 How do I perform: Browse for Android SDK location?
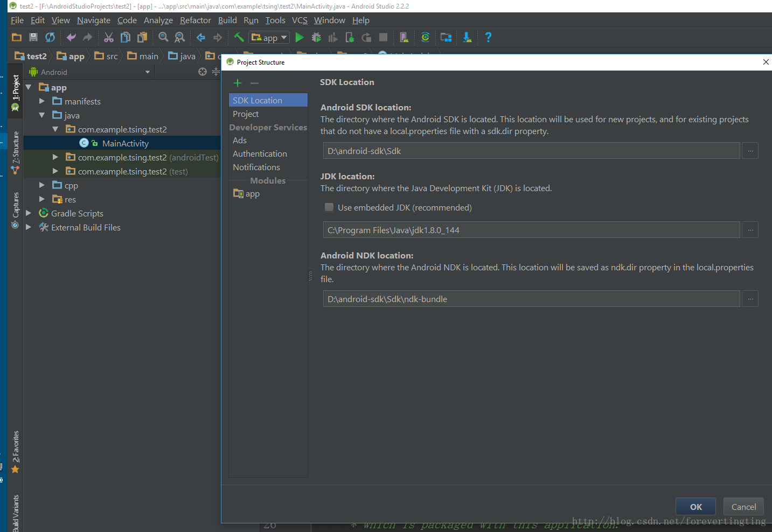click(x=750, y=151)
